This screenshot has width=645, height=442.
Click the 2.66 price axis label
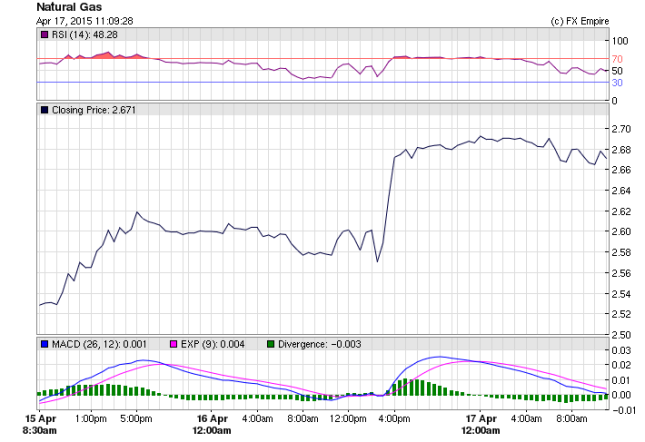point(621,170)
